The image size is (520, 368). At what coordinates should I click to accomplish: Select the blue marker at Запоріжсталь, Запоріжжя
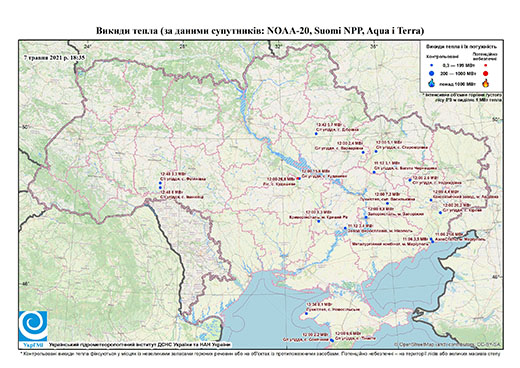[x=366, y=217]
